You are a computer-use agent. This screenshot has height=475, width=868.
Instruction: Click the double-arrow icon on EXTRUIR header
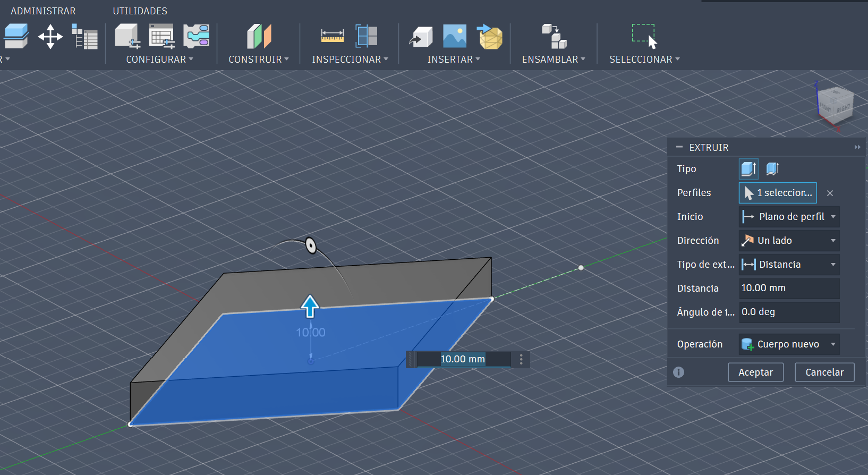[857, 147]
